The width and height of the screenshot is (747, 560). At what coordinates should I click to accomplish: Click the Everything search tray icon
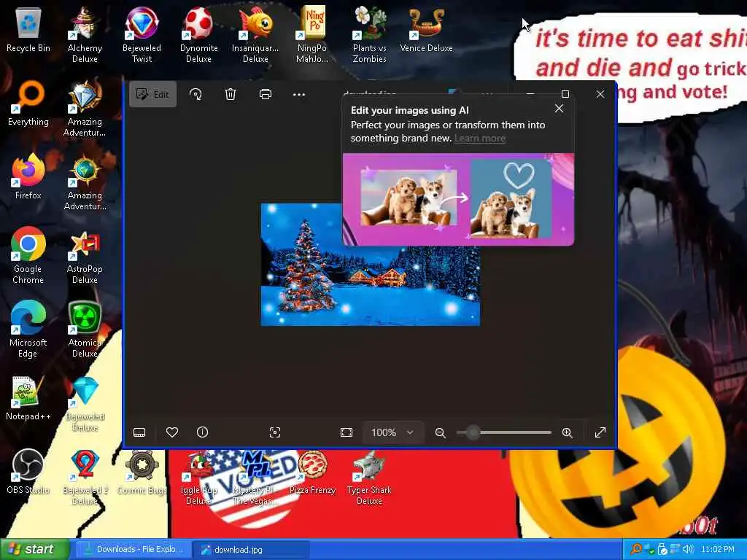[x=635, y=550]
